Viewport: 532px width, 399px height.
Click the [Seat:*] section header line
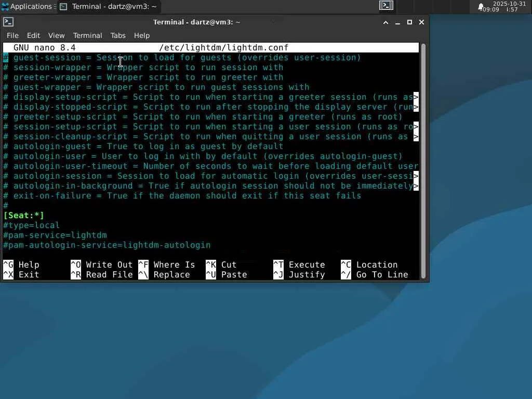tap(24, 216)
